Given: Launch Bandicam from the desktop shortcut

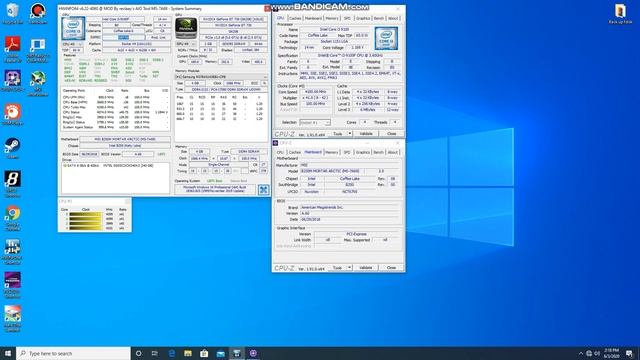Looking at the screenshot, I should (38, 12).
